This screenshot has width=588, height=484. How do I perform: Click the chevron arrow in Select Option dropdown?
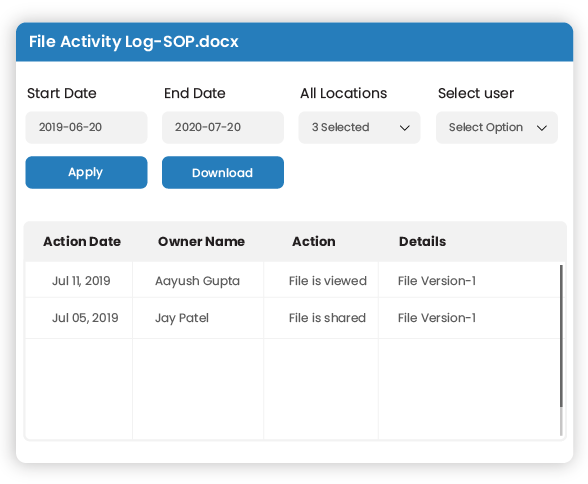(542, 128)
